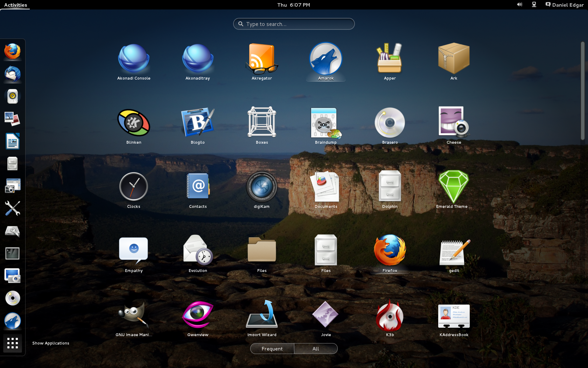Launch the Blogilo blogging client
This screenshot has width=588, height=368.
(x=198, y=126)
